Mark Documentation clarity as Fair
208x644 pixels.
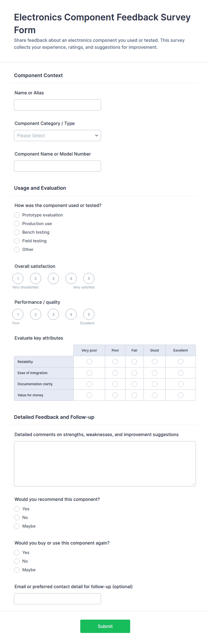coord(134,384)
